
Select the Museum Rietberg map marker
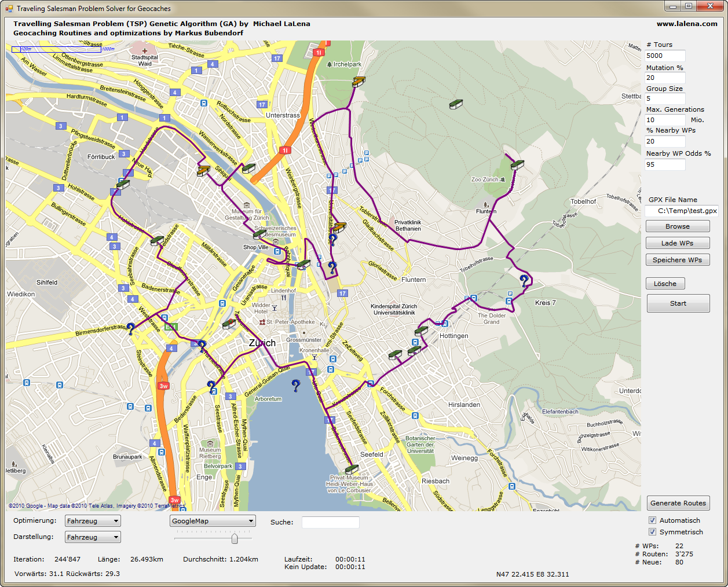tap(210, 443)
